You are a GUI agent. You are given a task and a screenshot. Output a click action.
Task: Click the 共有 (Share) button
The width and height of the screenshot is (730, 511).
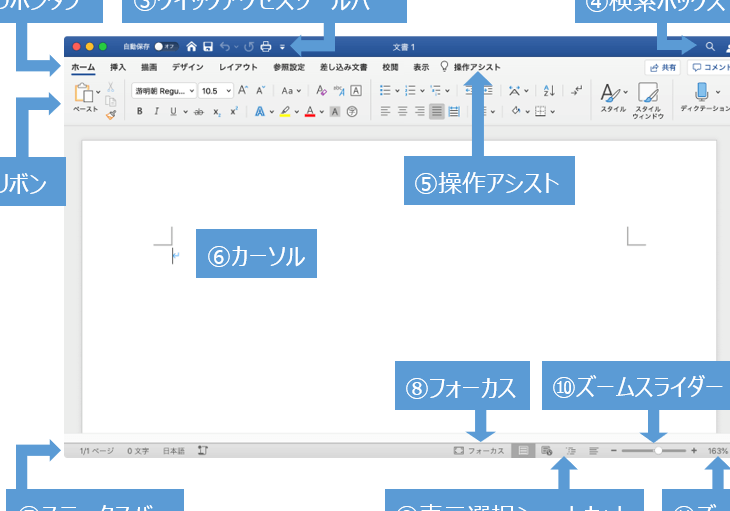662,67
